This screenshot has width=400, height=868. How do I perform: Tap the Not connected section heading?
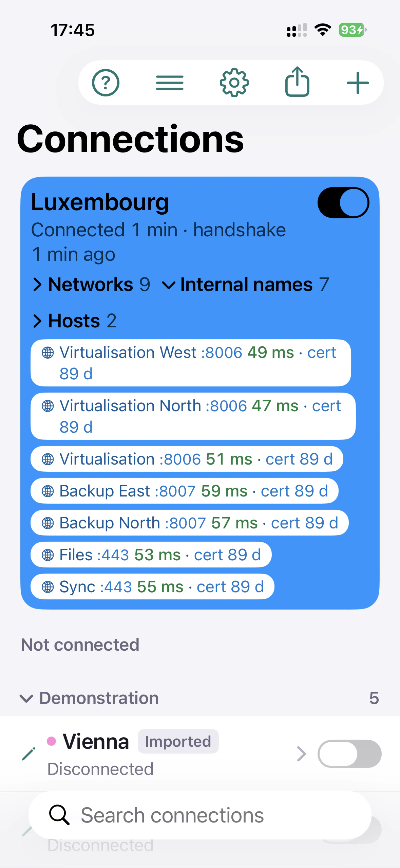(80, 645)
